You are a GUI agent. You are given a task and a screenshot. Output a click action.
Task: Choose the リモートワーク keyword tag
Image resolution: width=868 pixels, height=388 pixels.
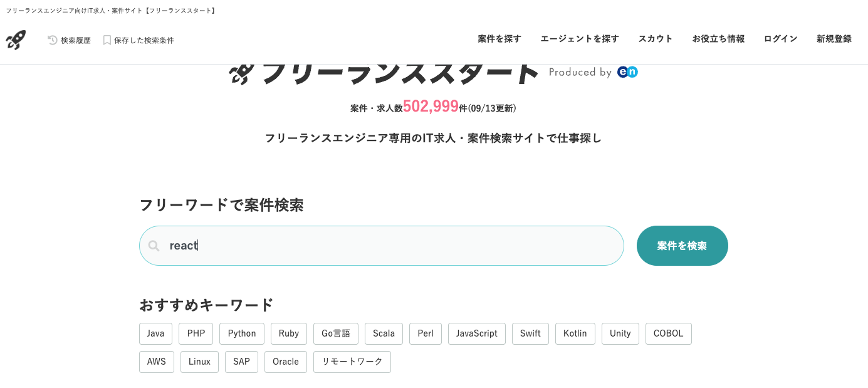[x=352, y=362]
